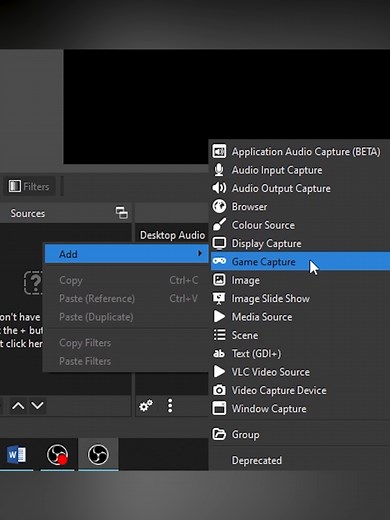Open the Deprecated submenu entry
Screen dimensions: 390x520
(300, 460)
